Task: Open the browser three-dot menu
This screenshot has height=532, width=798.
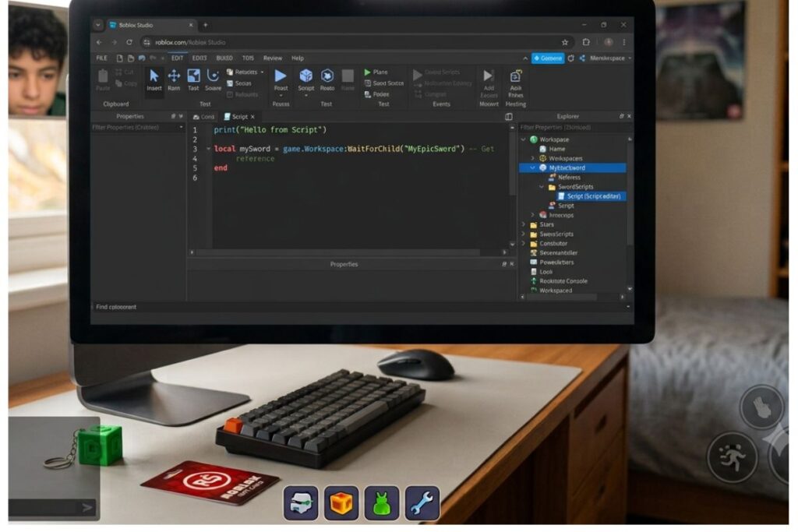Action: pyautogui.click(x=624, y=43)
